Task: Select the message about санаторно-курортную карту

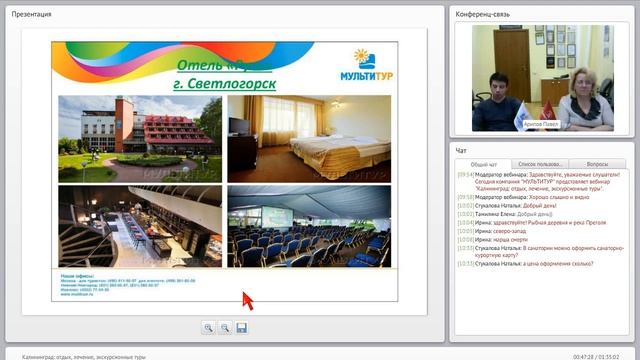Action: click(541, 251)
